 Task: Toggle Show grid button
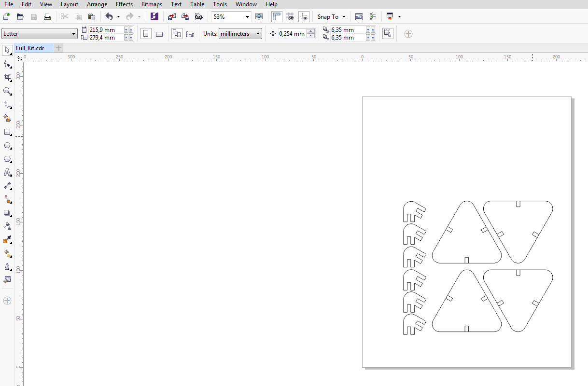(x=290, y=16)
